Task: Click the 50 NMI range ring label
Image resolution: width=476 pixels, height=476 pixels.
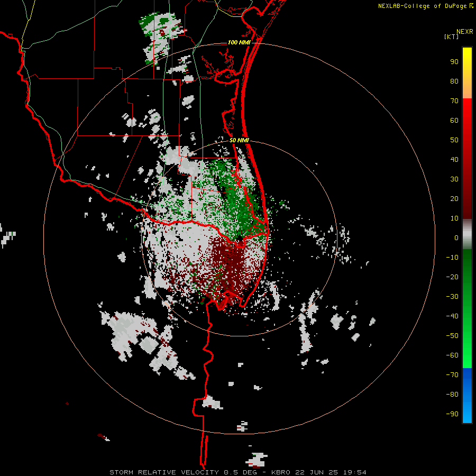Action: pyautogui.click(x=239, y=140)
